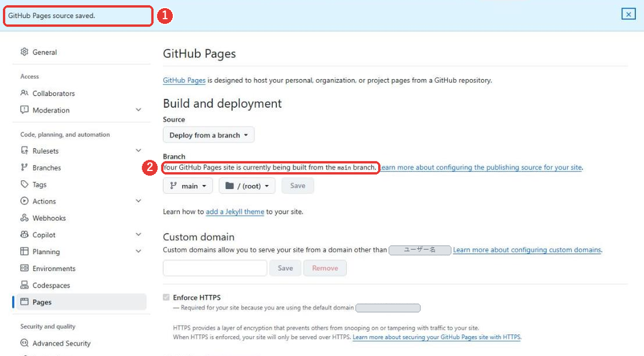Click the Copilot icon in sidebar
Viewport: 644px width, 356px height.
coord(24,234)
